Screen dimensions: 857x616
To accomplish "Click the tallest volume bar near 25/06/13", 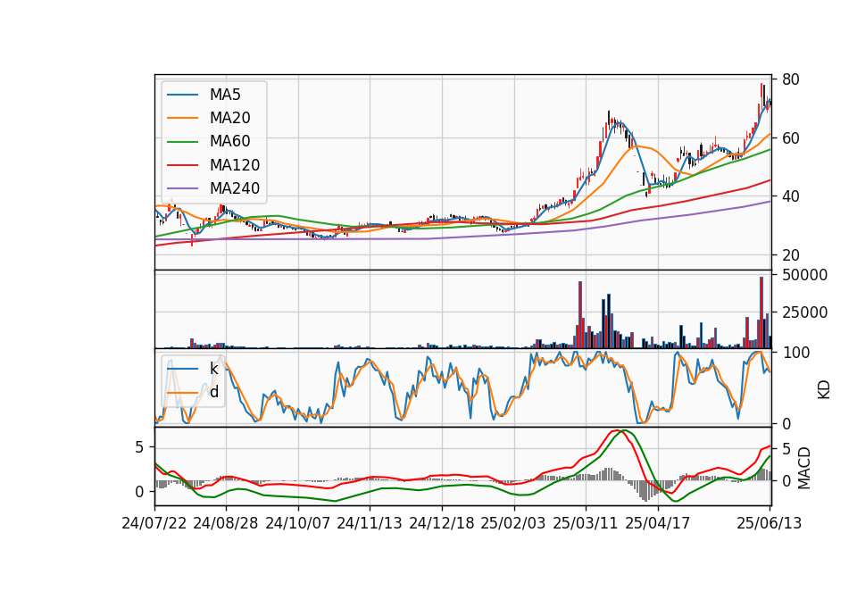I will click(761, 312).
